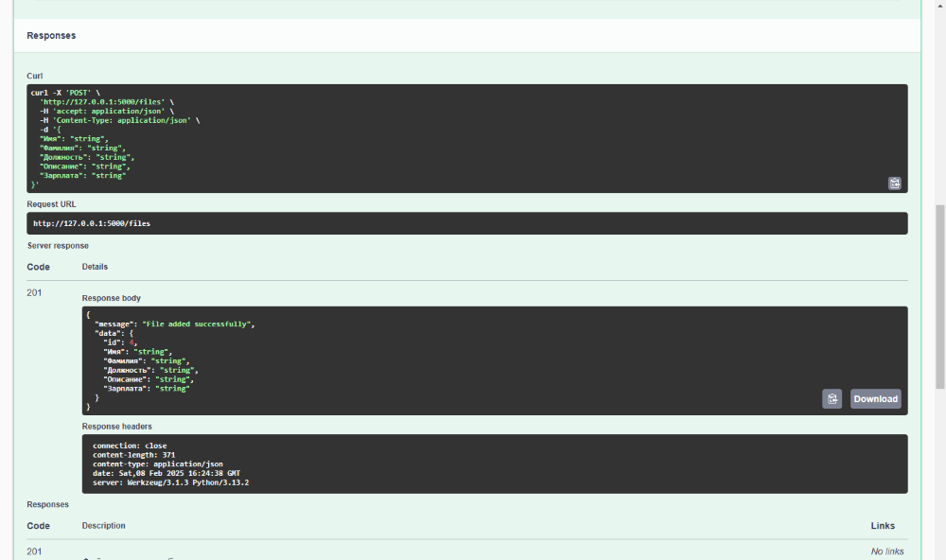
Task: Click the Response headers code block
Action: (494, 464)
